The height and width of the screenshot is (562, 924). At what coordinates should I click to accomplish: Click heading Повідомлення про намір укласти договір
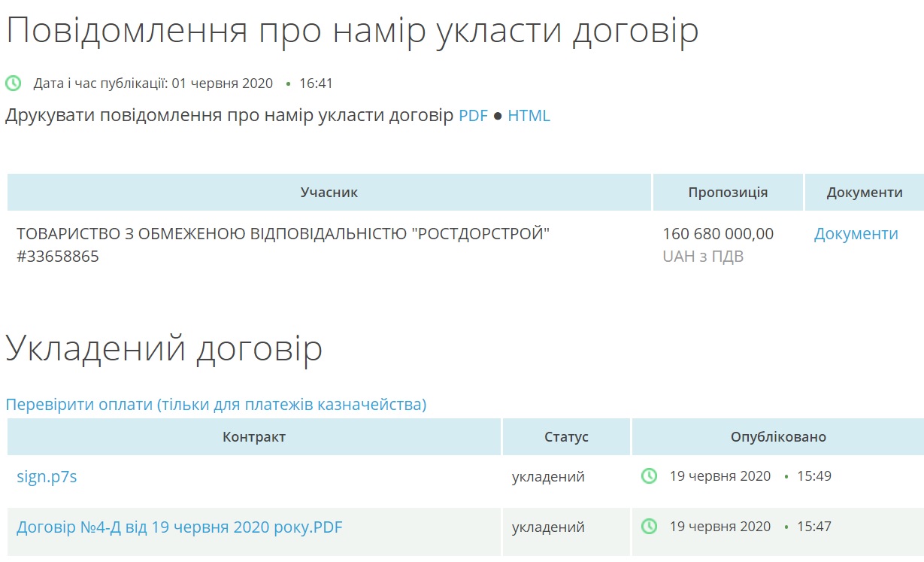[352, 31]
